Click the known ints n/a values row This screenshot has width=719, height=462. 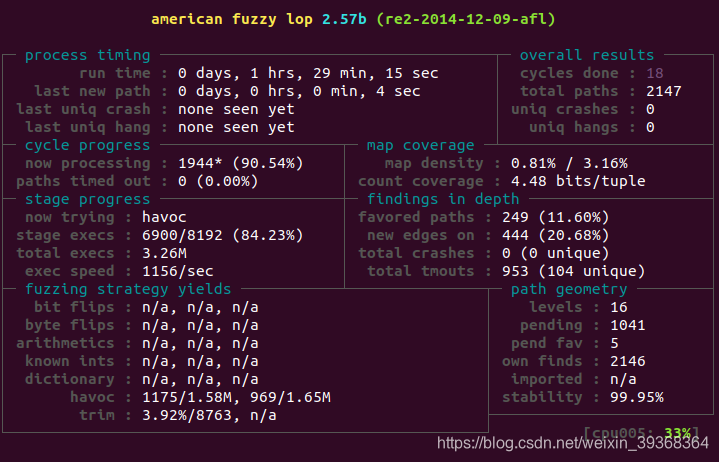(200, 362)
